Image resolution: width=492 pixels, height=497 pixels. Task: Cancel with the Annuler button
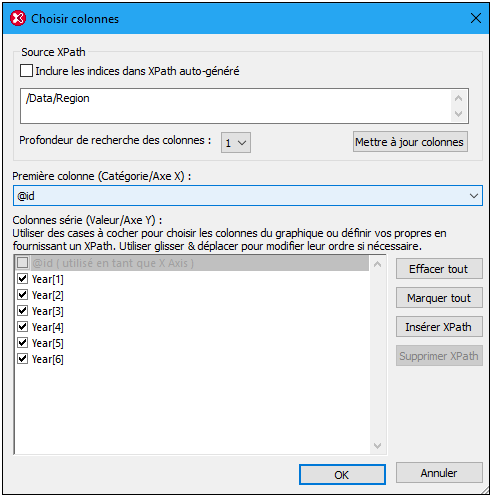pos(439,473)
